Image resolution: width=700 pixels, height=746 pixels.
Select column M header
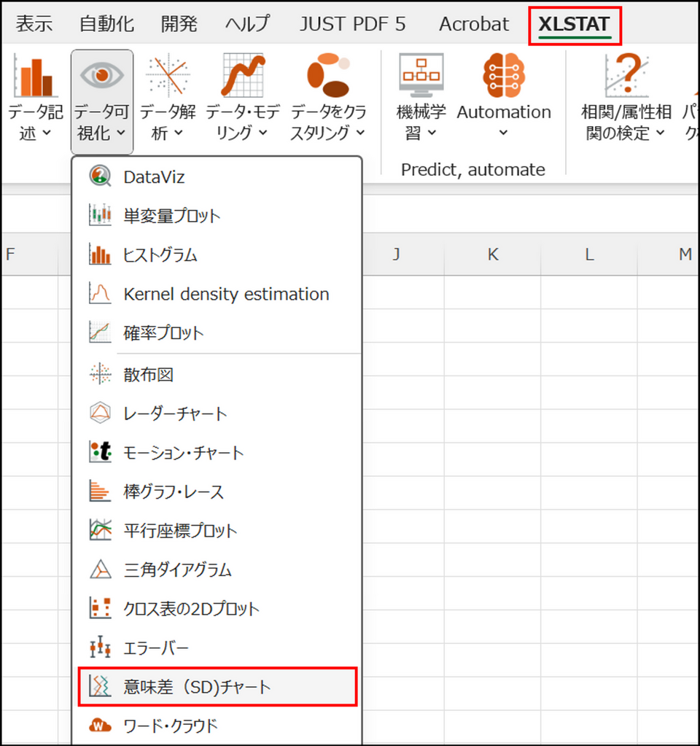point(668,254)
